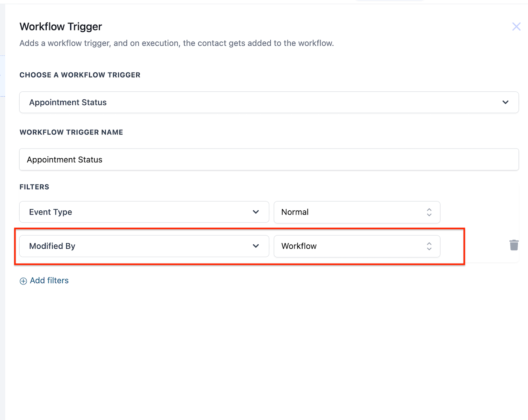528x420 pixels.
Task: Click the plus icon beside Add filters
Action: [23, 281]
